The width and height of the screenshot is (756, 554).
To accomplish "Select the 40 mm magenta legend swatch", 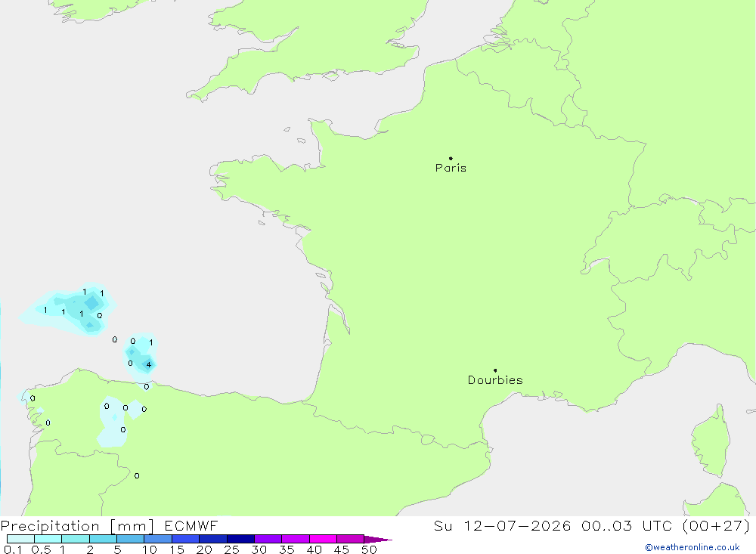I will click(x=323, y=539).
